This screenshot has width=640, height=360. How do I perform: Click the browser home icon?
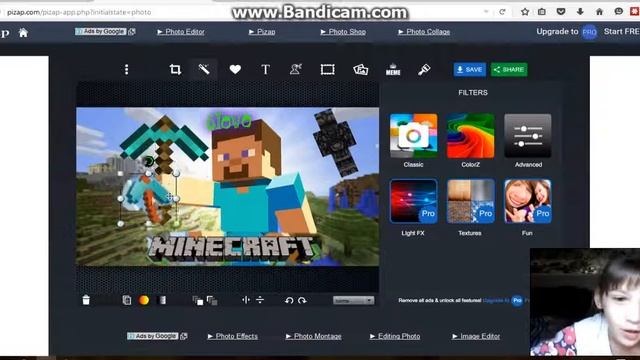tap(599, 12)
